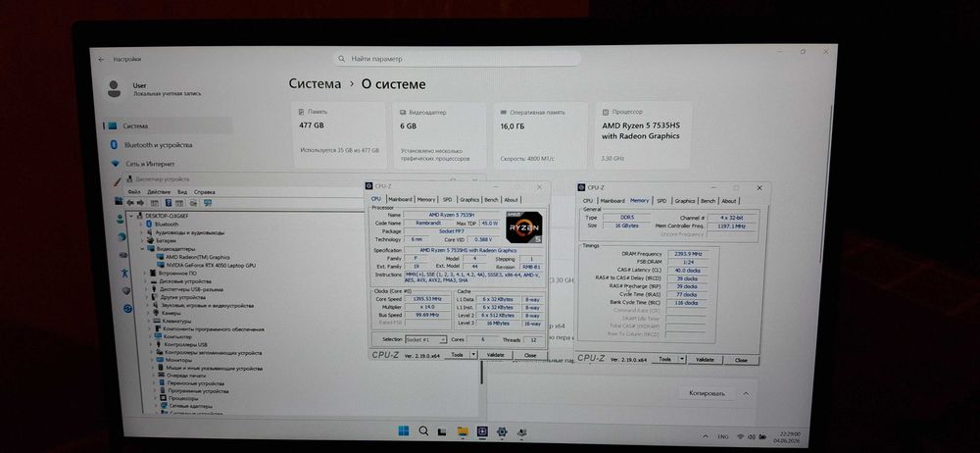Click Validate in Processor CPU-Z window
This screenshot has height=453, width=980.
click(x=496, y=355)
